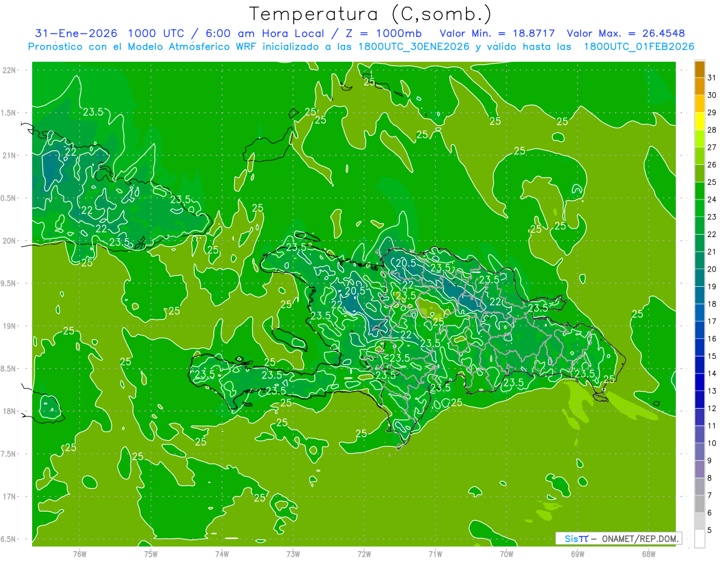Click the "Valor Max. = 26.4548" text
The height and width of the screenshot is (562, 728).
(x=625, y=33)
